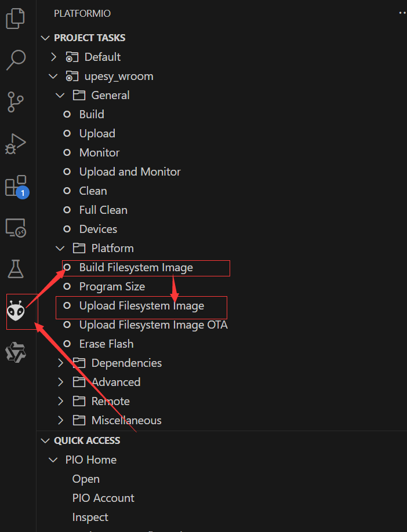This screenshot has height=532, width=407.
Task: Expand the Default environment node
Action: [53, 57]
